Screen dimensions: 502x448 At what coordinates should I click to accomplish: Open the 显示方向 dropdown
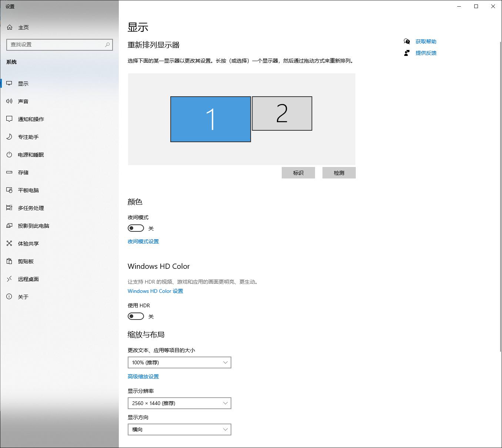(179, 429)
